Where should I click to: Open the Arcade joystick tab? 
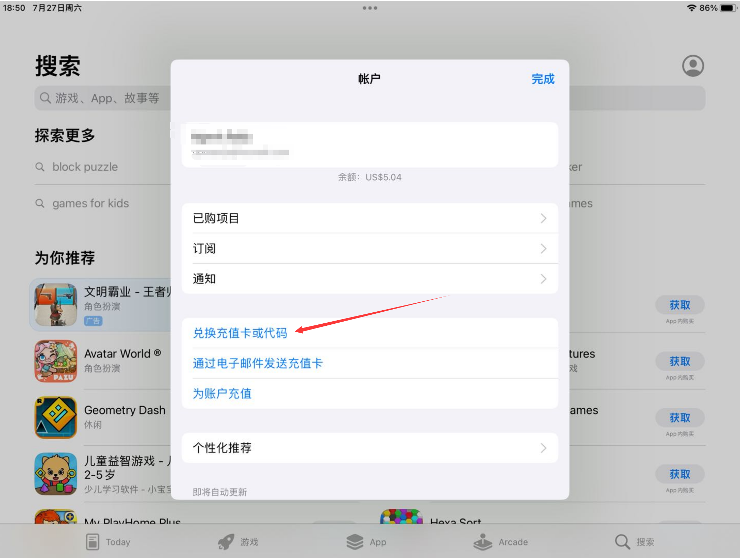501,542
